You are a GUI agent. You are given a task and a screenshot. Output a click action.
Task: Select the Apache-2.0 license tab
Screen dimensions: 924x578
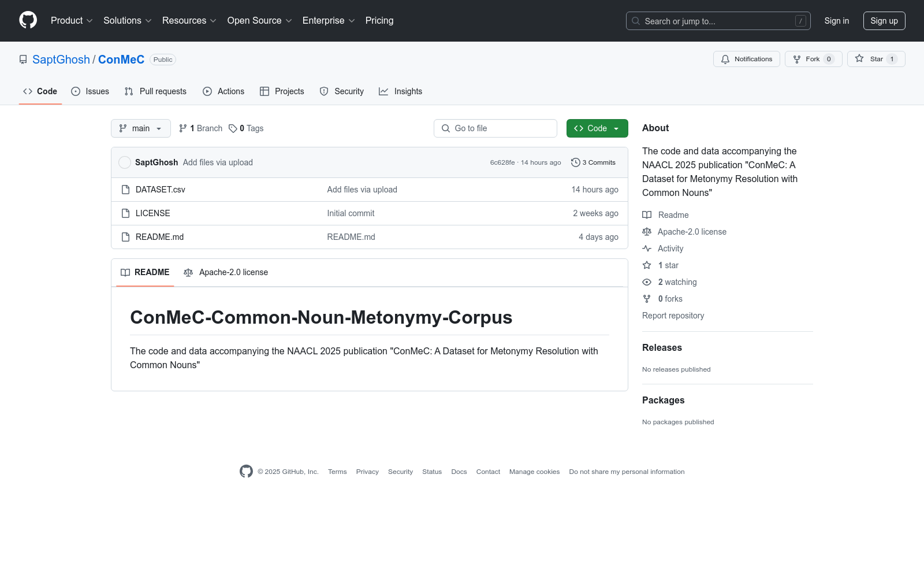pos(226,272)
